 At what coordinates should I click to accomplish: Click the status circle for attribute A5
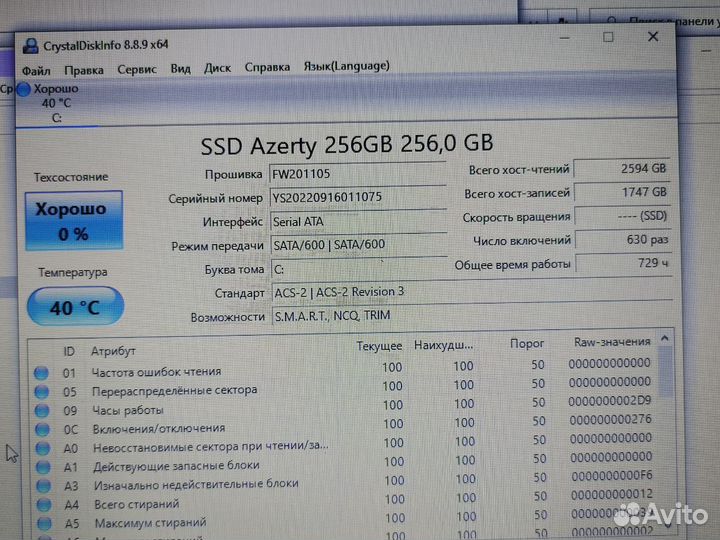click(x=45, y=523)
